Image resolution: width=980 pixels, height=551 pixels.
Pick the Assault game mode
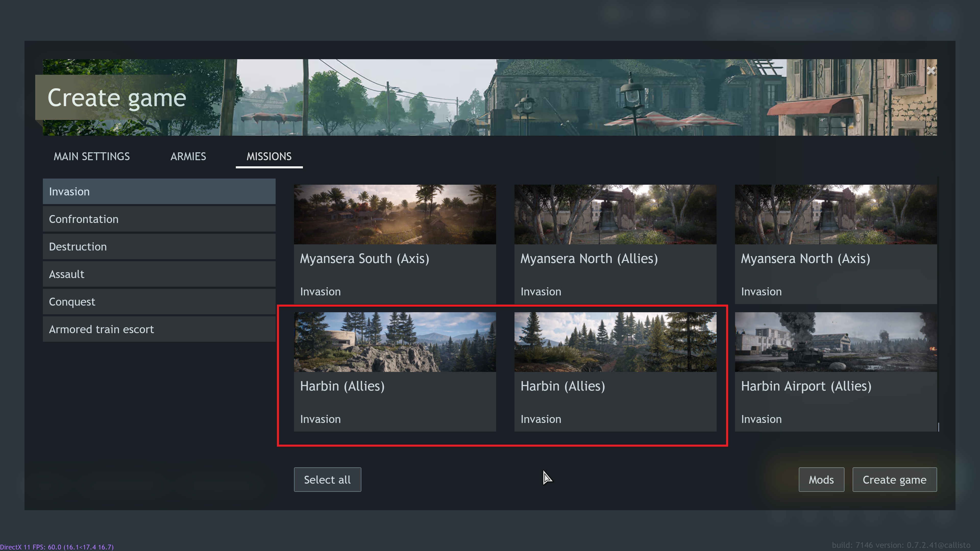click(x=159, y=274)
